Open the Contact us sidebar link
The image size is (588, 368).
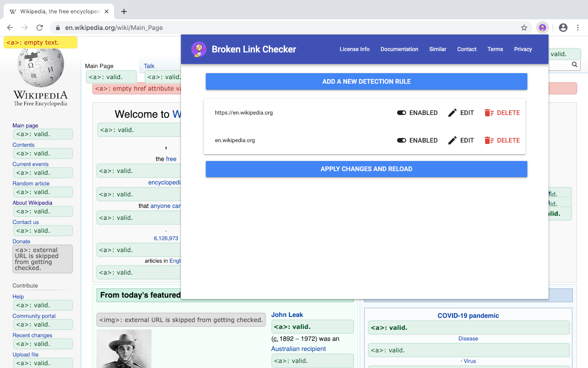(x=26, y=222)
